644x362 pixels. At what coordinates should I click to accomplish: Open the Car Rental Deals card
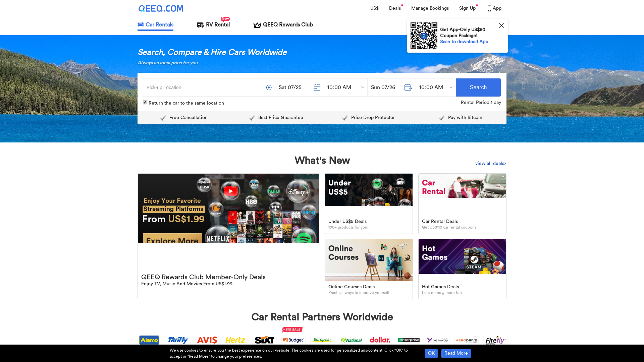[x=462, y=203]
